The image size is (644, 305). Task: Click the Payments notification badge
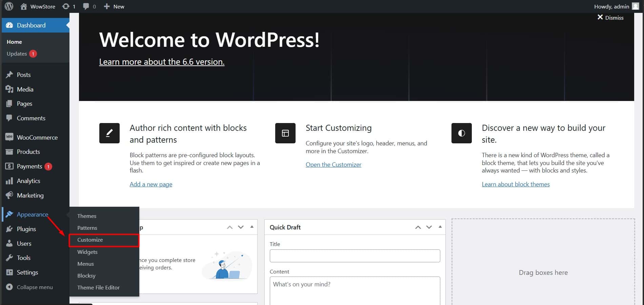[x=48, y=166]
